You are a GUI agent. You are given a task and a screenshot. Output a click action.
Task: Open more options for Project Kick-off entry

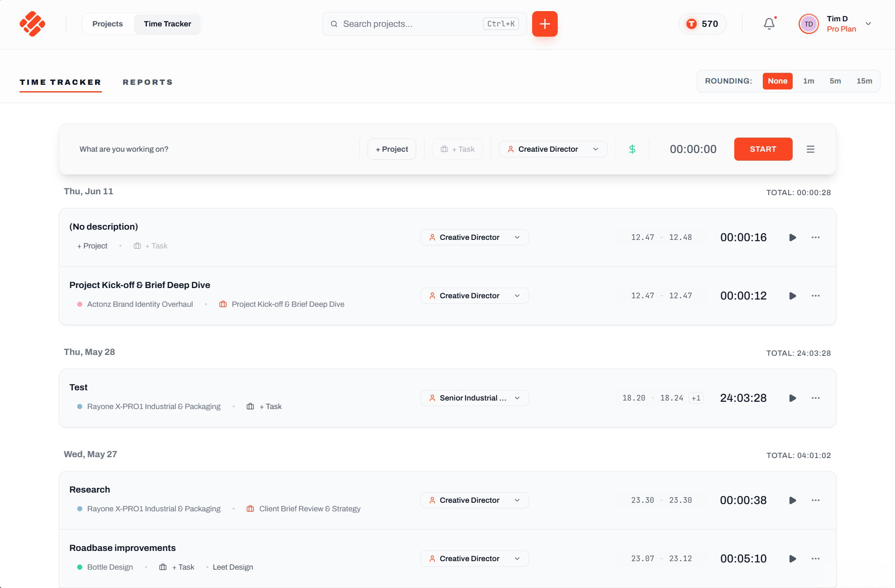(816, 296)
